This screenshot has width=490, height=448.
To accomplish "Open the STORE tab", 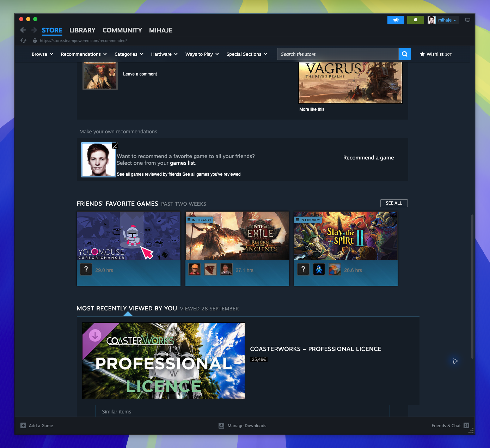I will (52, 30).
